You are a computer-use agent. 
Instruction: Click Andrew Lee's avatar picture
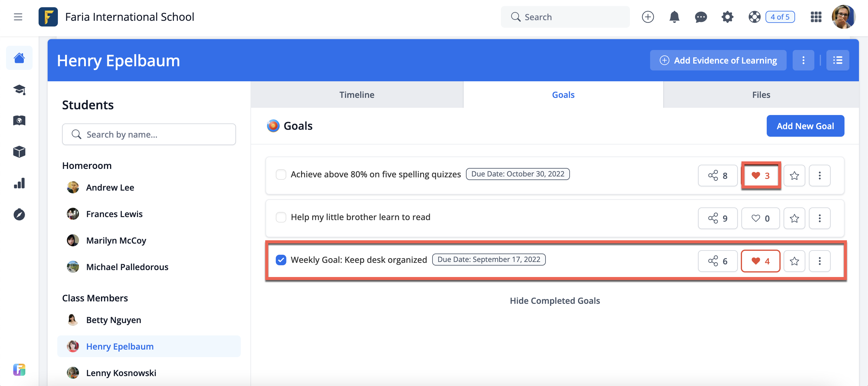tap(73, 188)
